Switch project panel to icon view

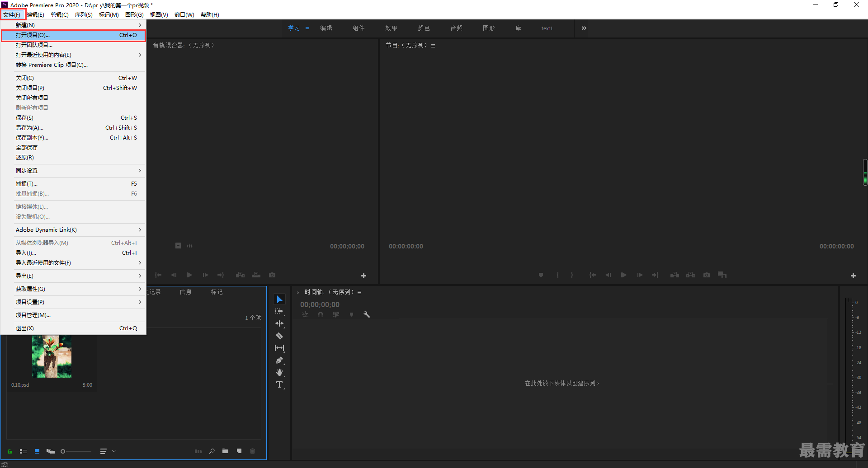37,451
